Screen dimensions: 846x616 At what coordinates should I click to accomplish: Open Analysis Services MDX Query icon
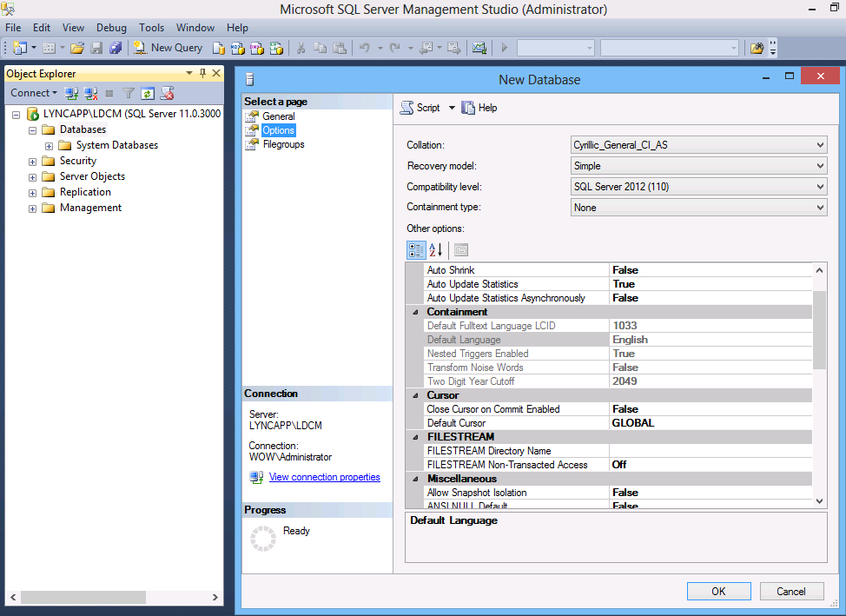point(238,48)
